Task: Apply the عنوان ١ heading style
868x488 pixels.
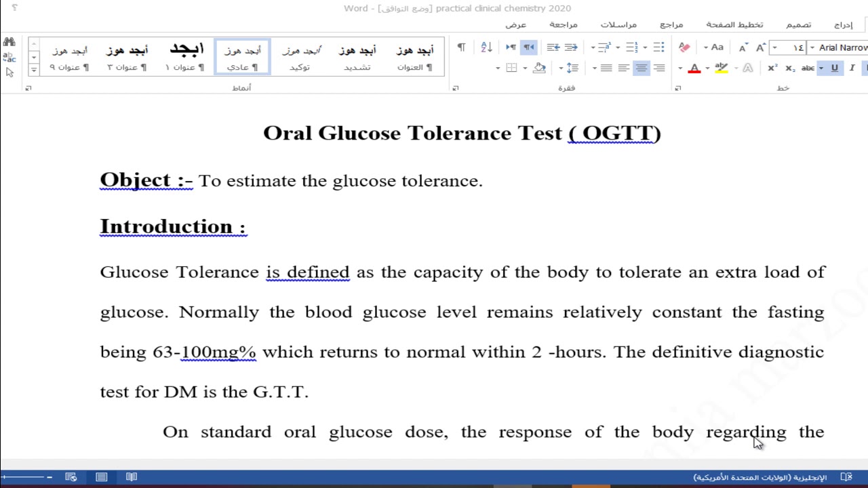Action: click(x=185, y=56)
